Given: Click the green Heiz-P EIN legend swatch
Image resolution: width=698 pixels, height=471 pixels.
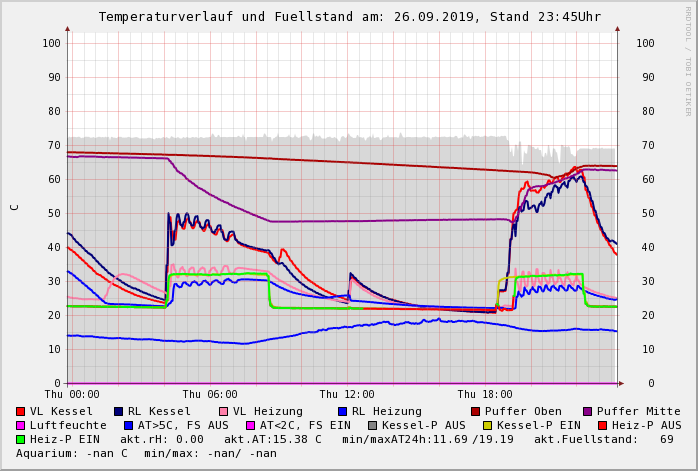Looking at the screenshot, I should [x=21, y=439].
